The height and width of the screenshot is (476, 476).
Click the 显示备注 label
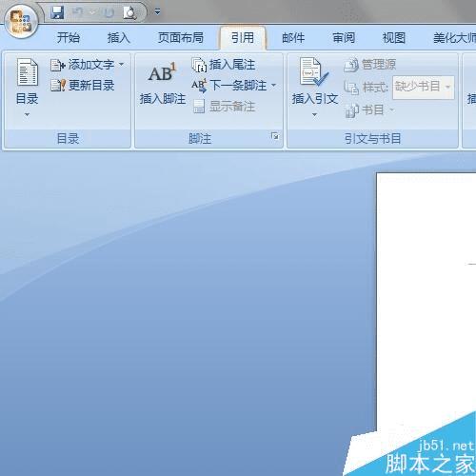point(232,107)
